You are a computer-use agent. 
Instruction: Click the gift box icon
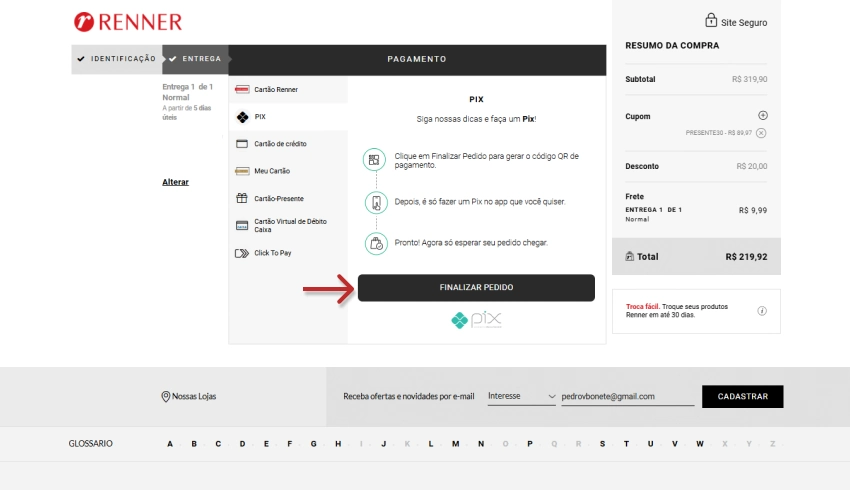point(242,198)
